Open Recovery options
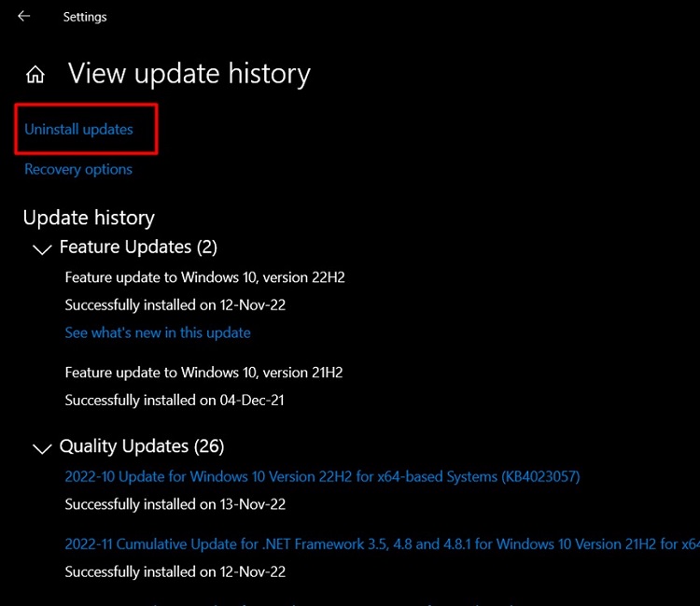The height and width of the screenshot is (606, 700). coord(78,169)
